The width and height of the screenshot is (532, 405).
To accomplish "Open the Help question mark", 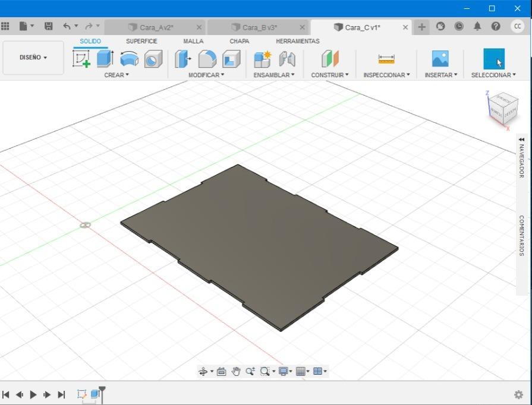I will [x=496, y=26].
